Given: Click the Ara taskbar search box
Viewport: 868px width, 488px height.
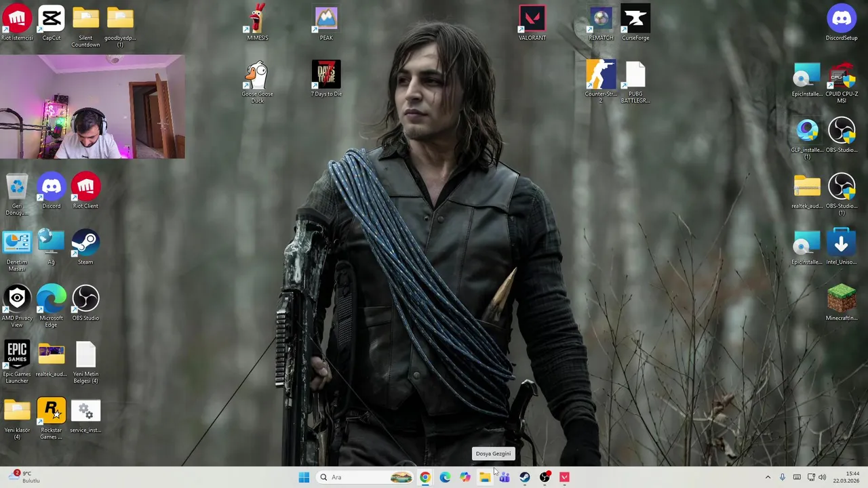Looking at the screenshot, I should click(x=366, y=477).
